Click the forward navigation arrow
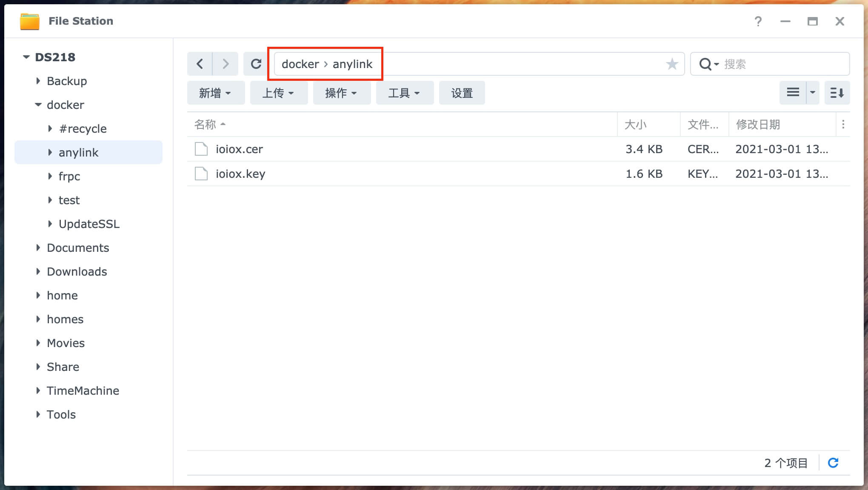The height and width of the screenshot is (490, 868). (226, 64)
